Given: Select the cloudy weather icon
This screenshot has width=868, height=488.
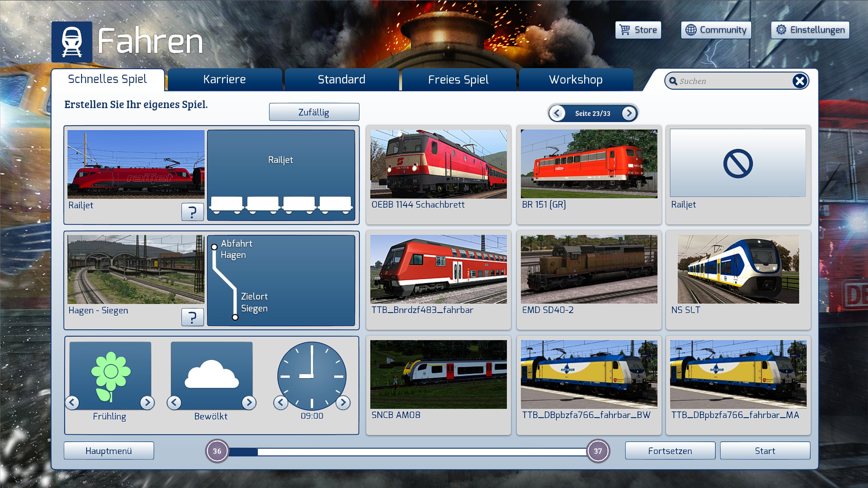Looking at the screenshot, I should 212,375.
